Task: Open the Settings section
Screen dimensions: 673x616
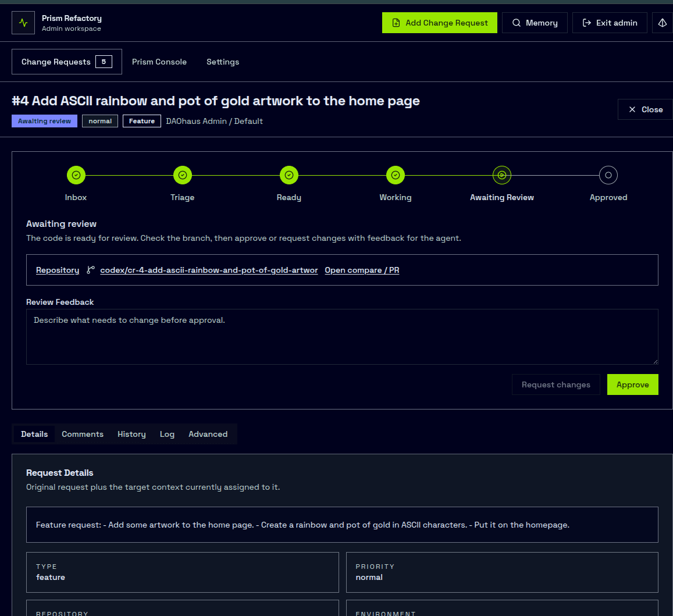Action: click(223, 62)
